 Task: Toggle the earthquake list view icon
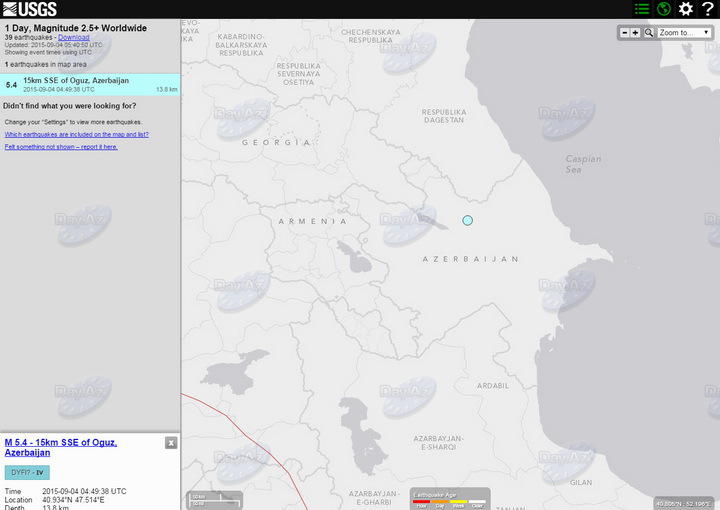(x=642, y=9)
